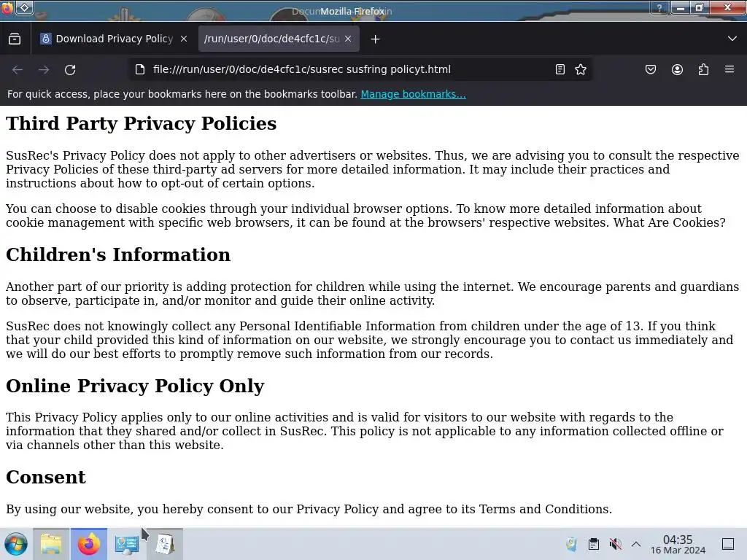
Task: Open the window menu icon in title bar
Action: pos(7,7)
